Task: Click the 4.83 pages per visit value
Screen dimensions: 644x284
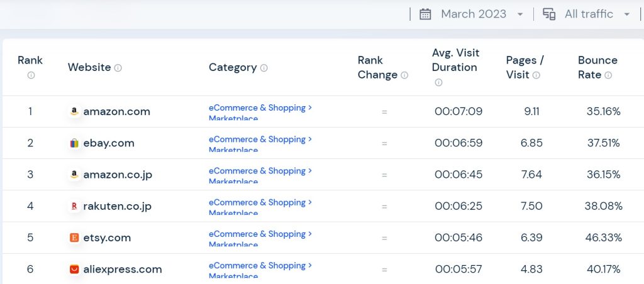Action: click(531, 269)
